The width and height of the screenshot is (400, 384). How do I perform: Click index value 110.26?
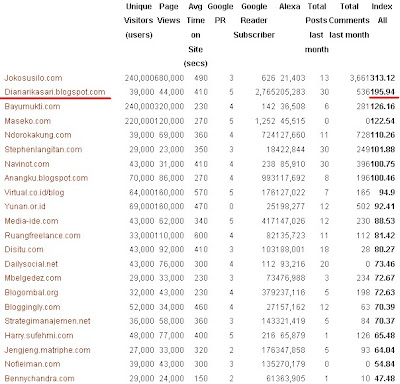tap(382, 135)
